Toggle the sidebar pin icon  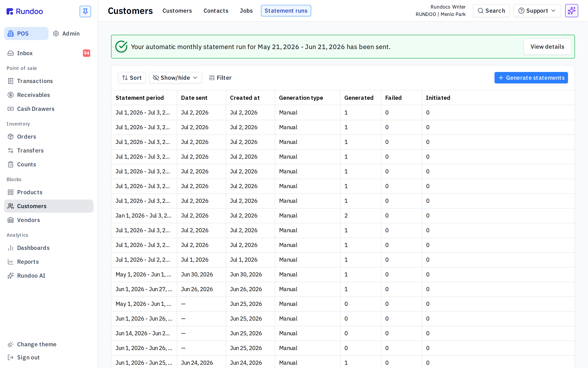(x=85, y=11)
